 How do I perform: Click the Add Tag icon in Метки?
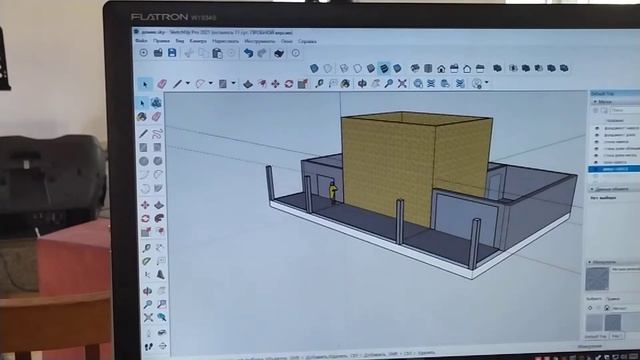click(596, 111)
